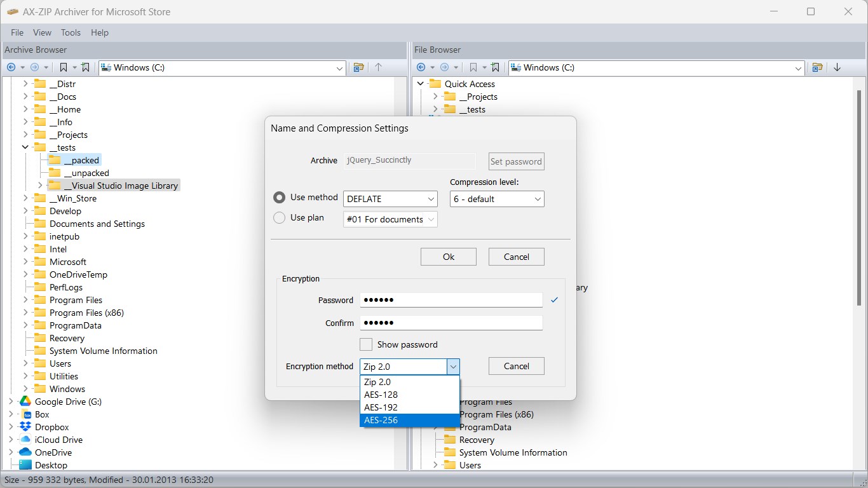Click folder shortcut icon in Archive Browser toolbar
Viewport: 868px width, 488px height.
358,67
